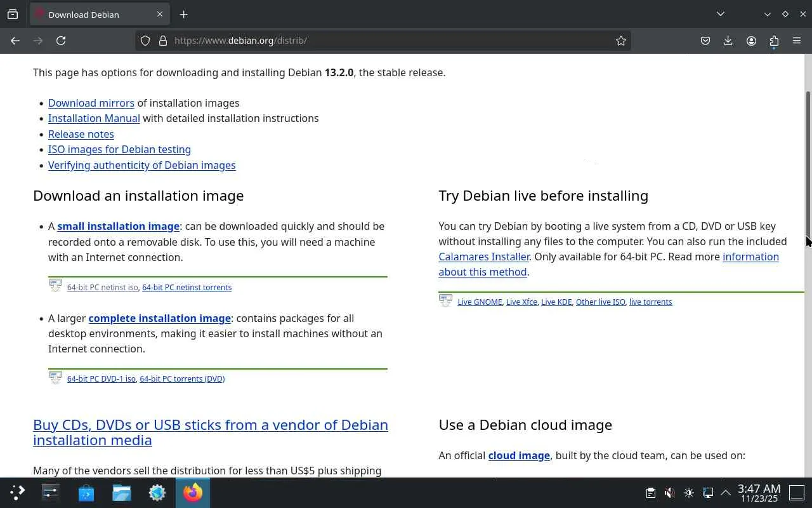
Task: Click the Use a Debian cloud image heading
Action: click(x=525, y=425)
